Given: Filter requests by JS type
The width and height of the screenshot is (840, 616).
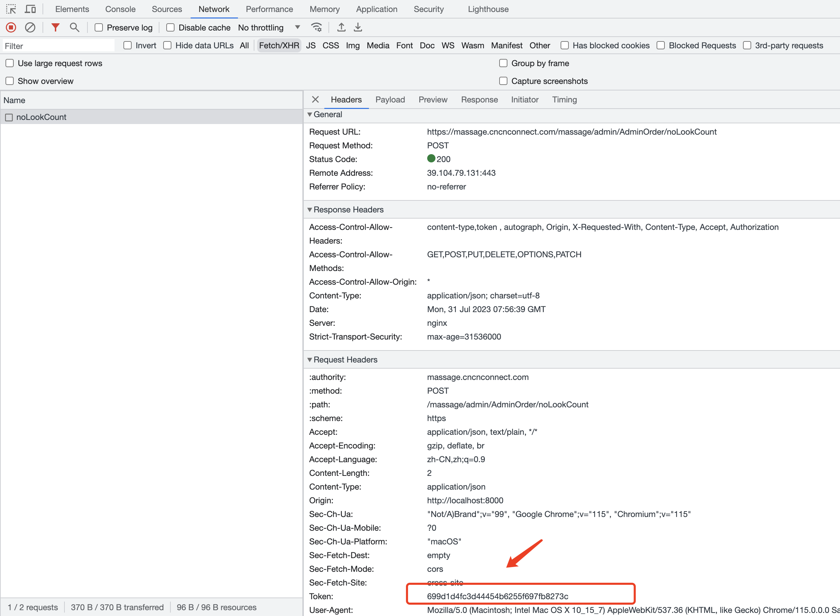Looking at the screenshot, I should click(x=311, y=46).
